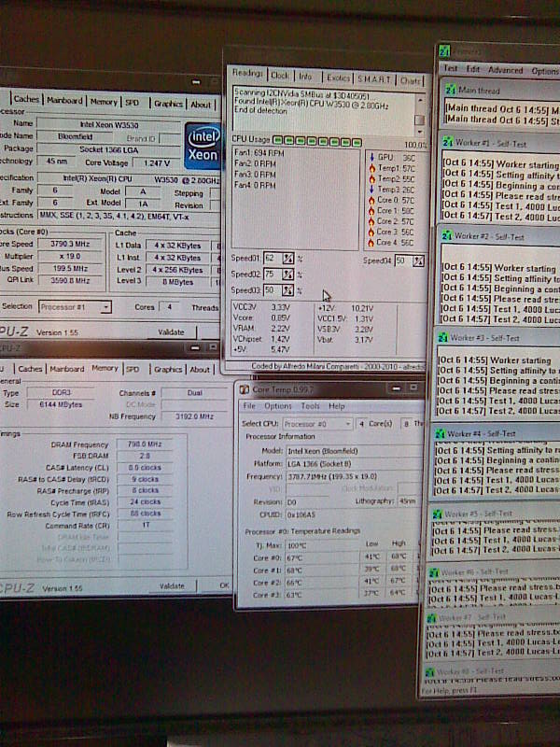Click the flame icon beside Core 0
Viewport: 560px width, 747px height.
pos(371,200)
